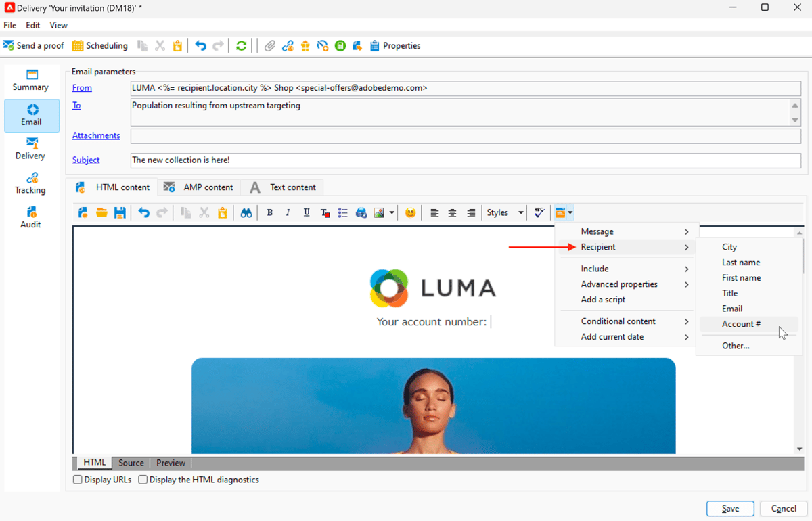This screenshot has width=812, height=521.
Task: Click the refresh icon in the top toolbar
Action: coord(242,45)
